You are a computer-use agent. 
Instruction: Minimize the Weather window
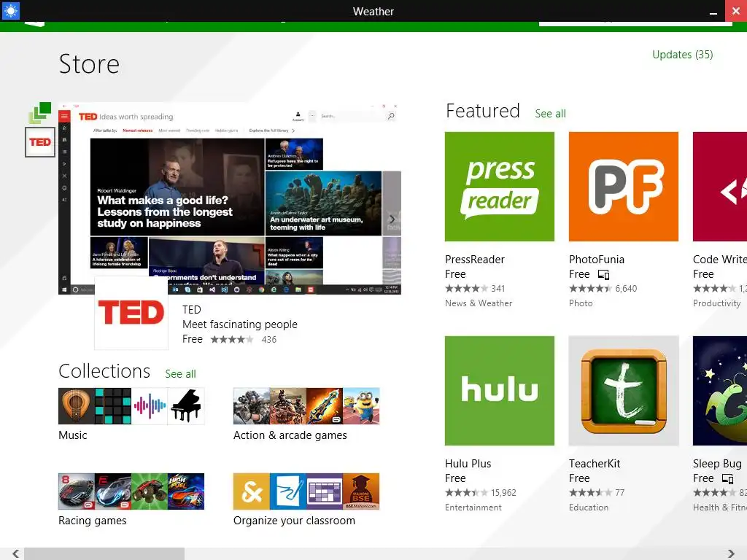[713, 11]
